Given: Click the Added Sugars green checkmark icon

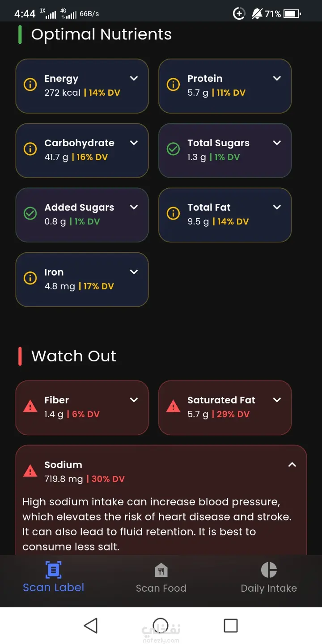Looking at the screenshot, I should pos(30,214).
